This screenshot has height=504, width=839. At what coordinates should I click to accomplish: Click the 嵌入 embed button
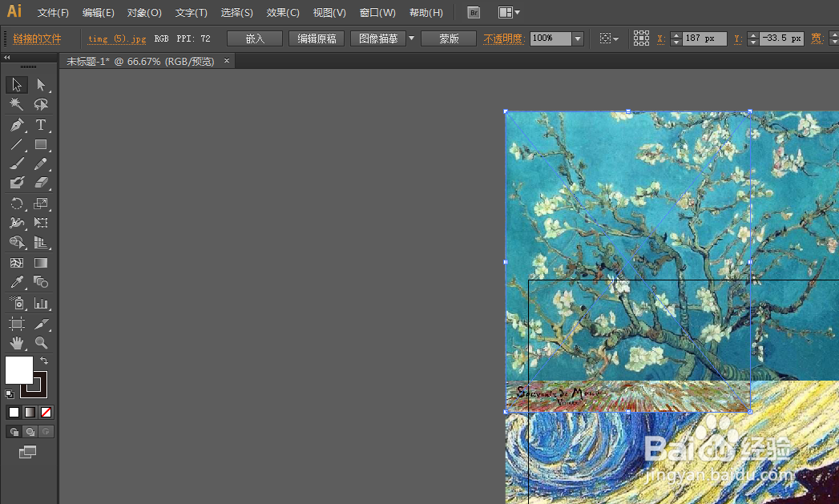coord(255,38)
